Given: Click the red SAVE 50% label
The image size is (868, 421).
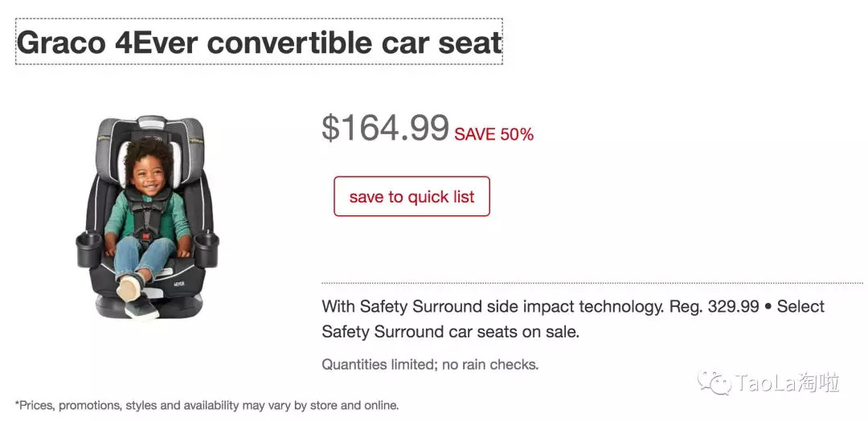Looking at the screenshot, I should point(493,135).
